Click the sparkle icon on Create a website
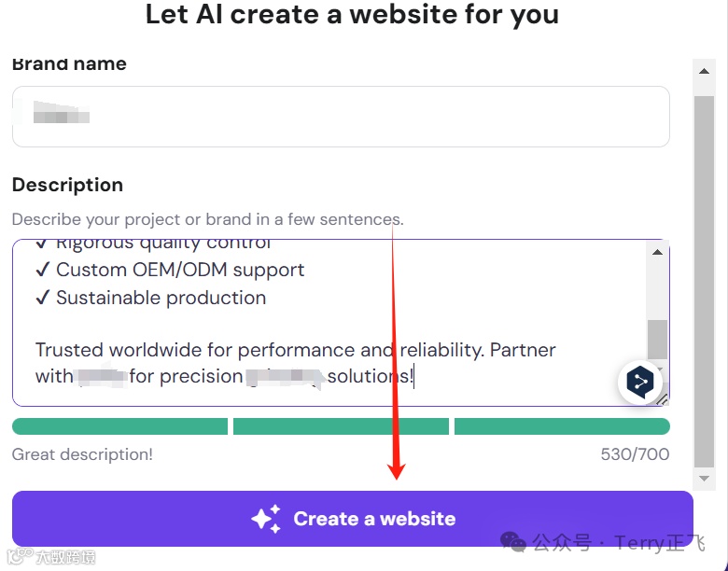 (x=266, y=519)
